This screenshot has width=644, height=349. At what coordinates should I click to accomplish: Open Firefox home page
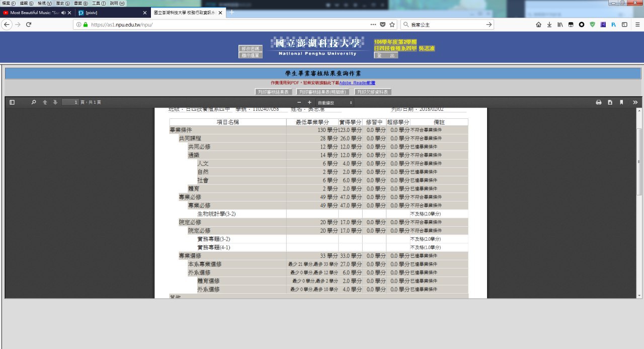(538, 25)
